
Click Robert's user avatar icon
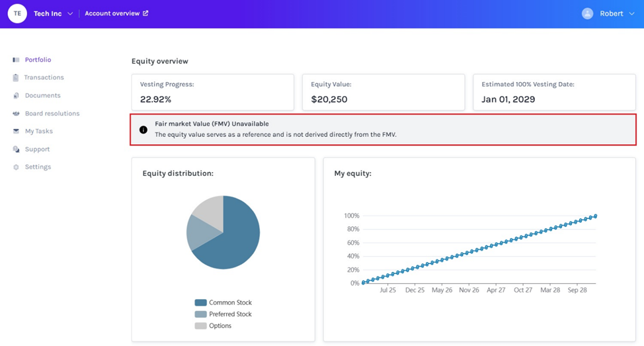click(587, 13)
